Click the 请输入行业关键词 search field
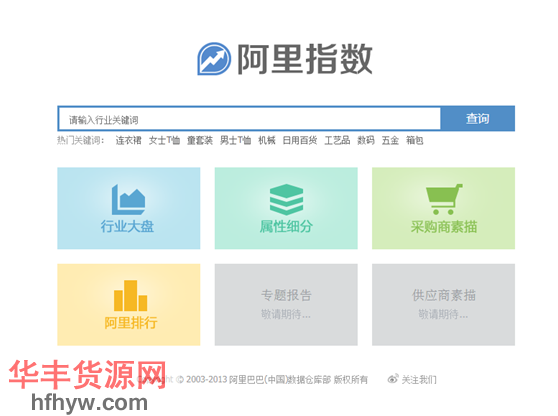Image resolution: width=558 pixels, height=416 pixels. point(249,119)
